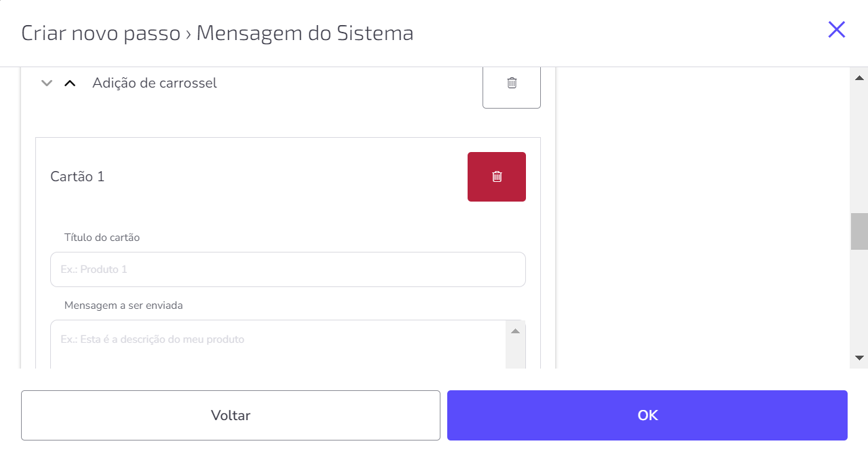This screenshot has width=868, height=450.
Task: Click the textarea's scroll up arrow
Action: pos(515,331)
